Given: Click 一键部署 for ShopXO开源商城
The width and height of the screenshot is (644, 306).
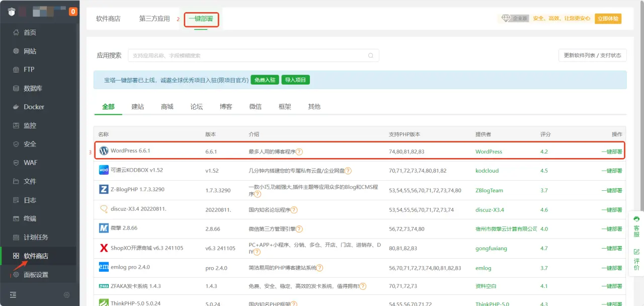Looking at the screenshot, I should coord(611,248).
